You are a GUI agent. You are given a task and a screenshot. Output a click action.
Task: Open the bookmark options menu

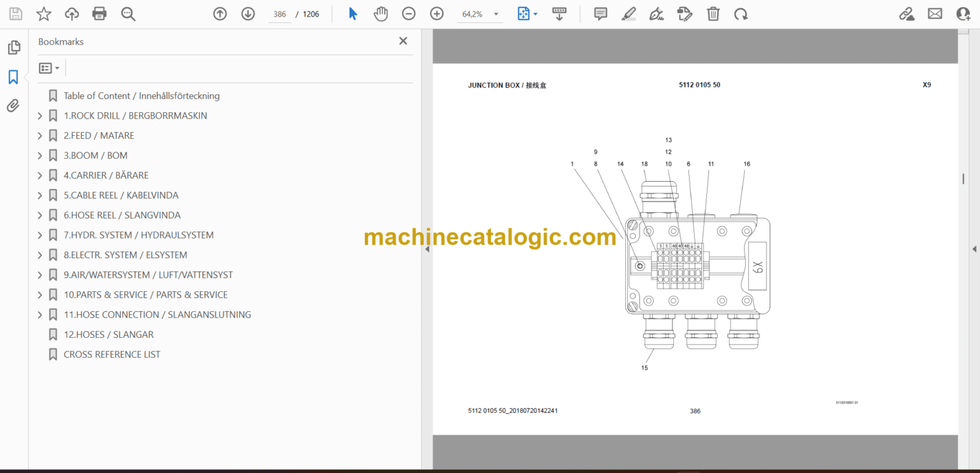tap(49, 68)
